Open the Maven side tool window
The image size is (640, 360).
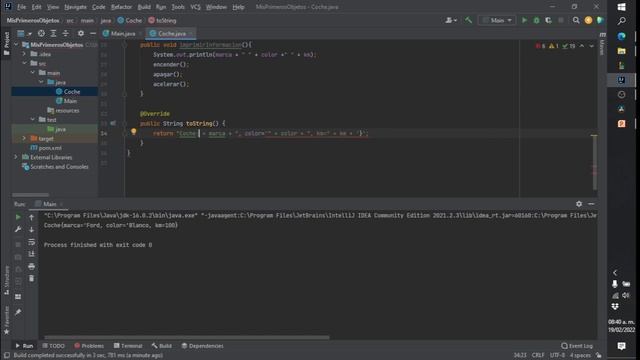pos(602,44)
